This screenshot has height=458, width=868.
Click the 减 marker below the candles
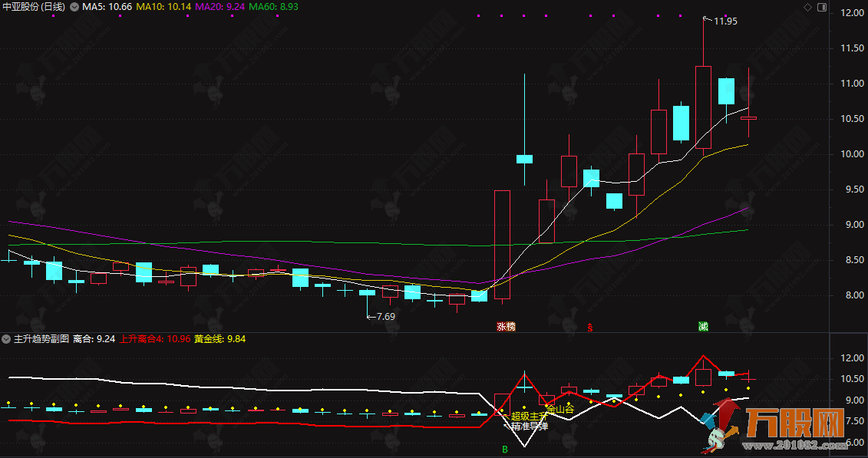(x=703, y=326)
